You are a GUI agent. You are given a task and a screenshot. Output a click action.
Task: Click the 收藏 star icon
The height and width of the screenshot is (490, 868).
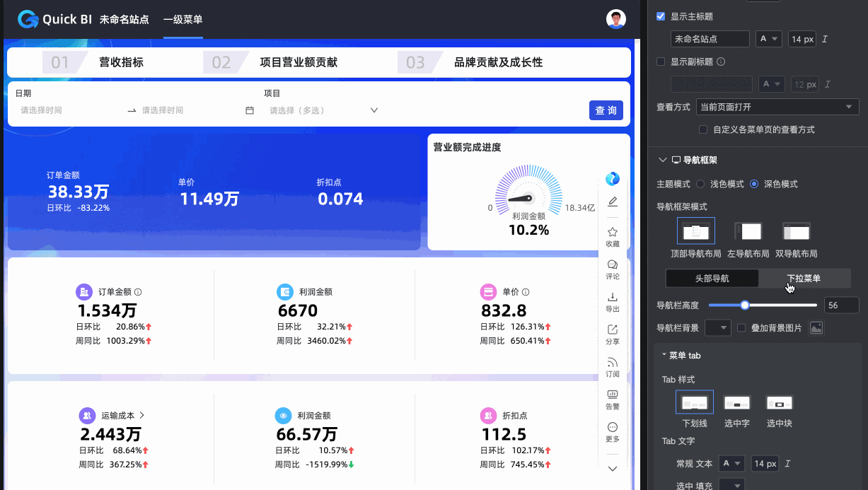pos(613,232)
